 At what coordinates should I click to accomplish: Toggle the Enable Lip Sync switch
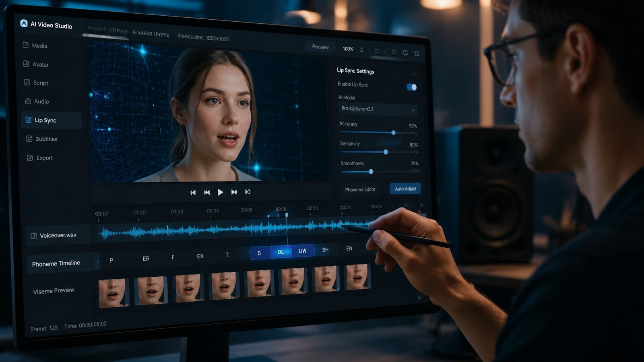coord(411,87)
